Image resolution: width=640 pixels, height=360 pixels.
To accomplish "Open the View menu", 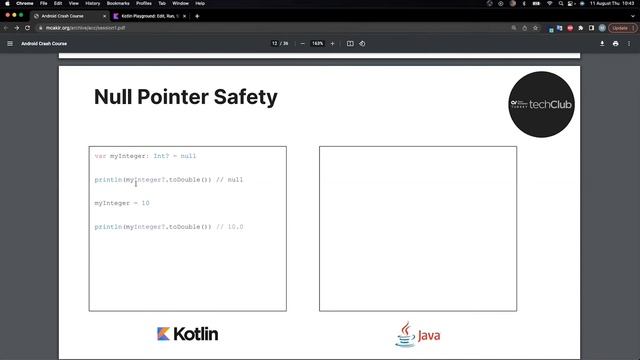I will click(73, 3).
